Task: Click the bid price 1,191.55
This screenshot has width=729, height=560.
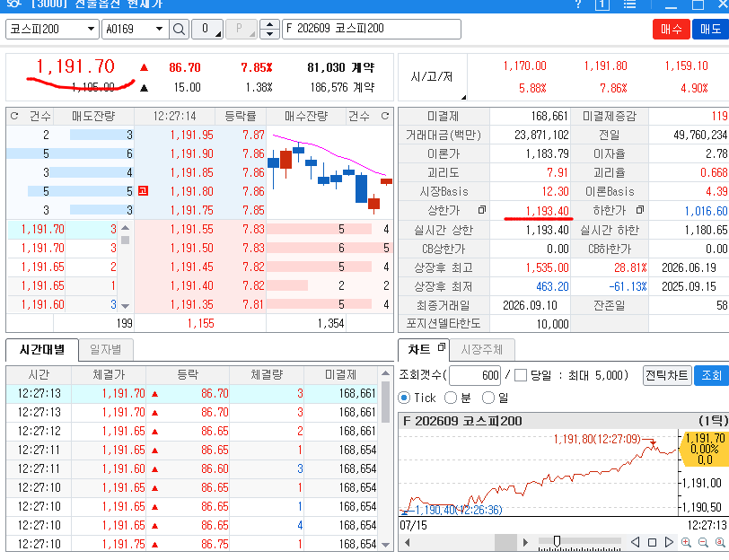Action: [191, 229]
